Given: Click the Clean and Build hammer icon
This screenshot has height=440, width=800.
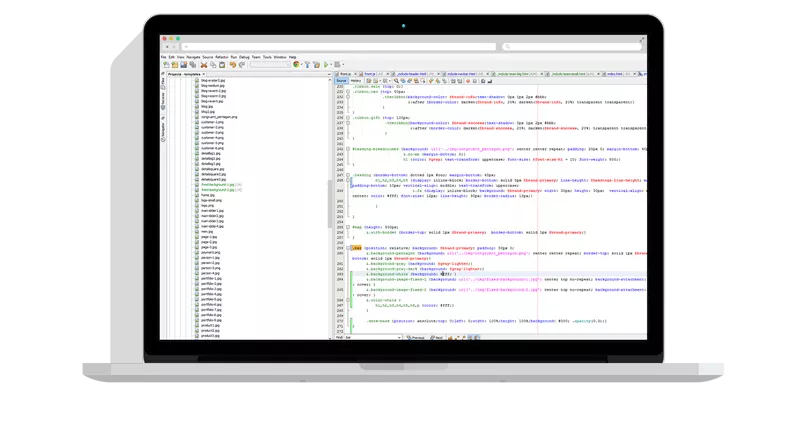Looking at the screenshot, I should 315,64.
